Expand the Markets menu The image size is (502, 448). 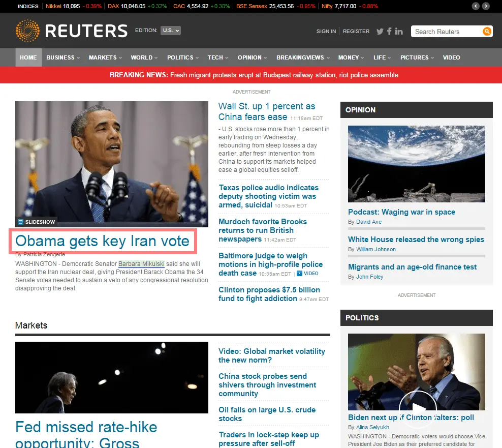click(105, 57)
